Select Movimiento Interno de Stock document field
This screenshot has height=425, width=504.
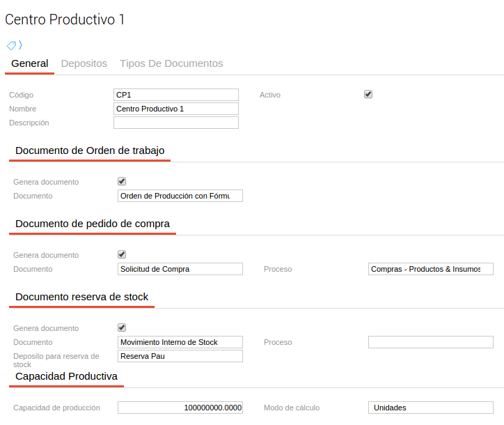[180, 342]
